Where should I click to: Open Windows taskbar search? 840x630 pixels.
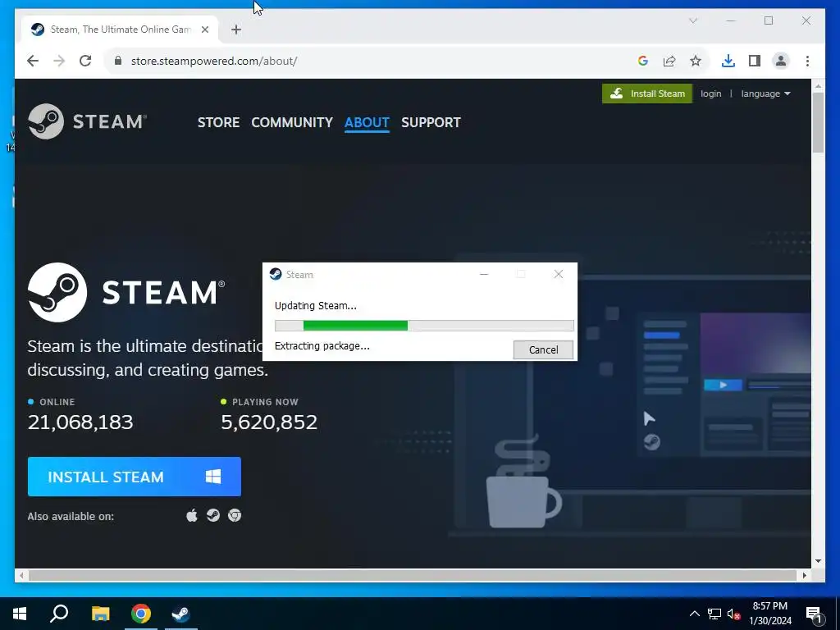click(59, 614)
